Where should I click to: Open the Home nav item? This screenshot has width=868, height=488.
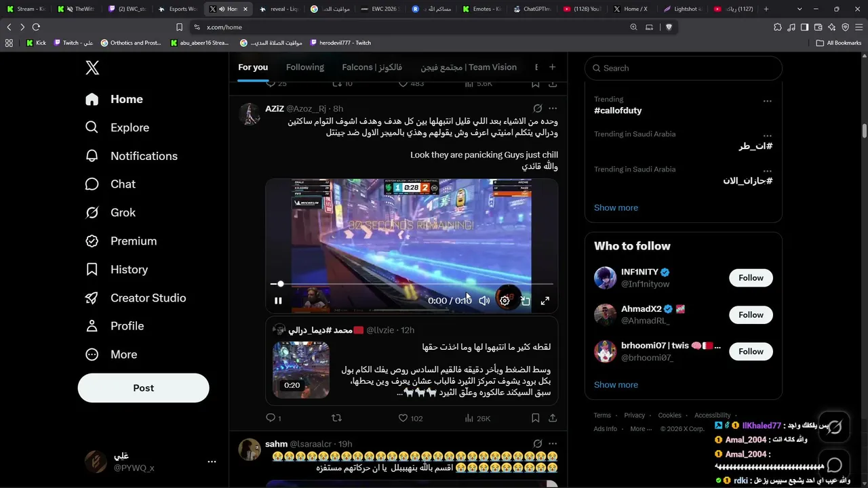pos(114,99)
